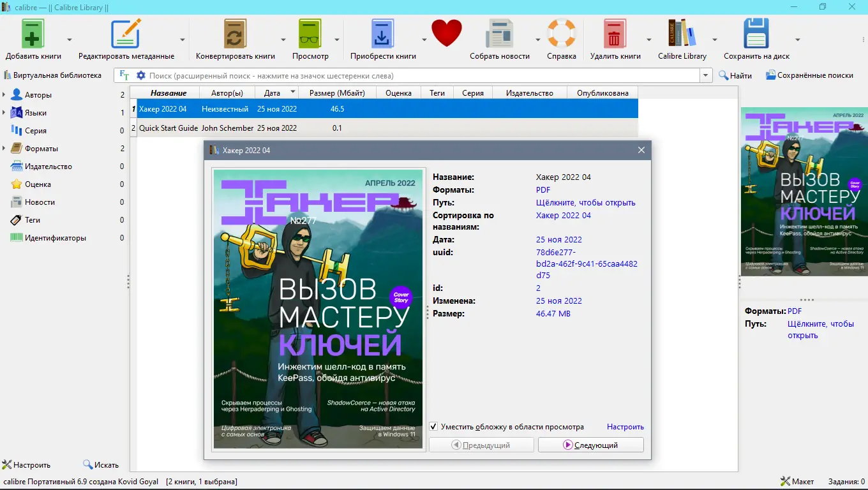Open the search history dropdown arrow
Viewport: 868px width, 490px height.
click(706, 75)
